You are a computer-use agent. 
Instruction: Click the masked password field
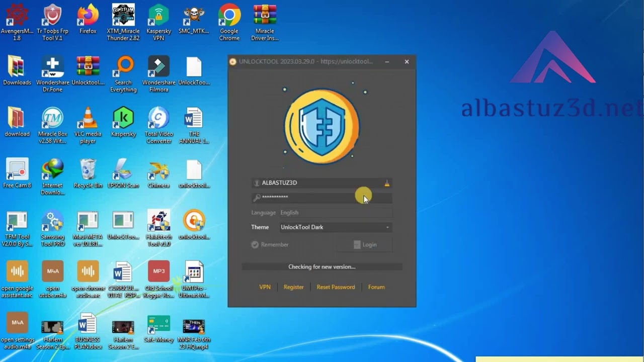click(322, 198)
